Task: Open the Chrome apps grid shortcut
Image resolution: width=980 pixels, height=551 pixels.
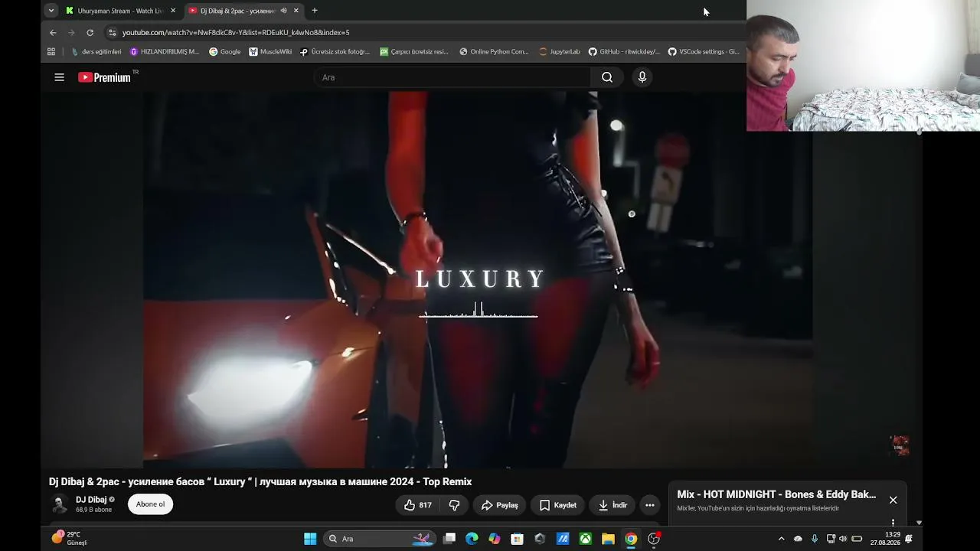Action: (x=51, y=52)
